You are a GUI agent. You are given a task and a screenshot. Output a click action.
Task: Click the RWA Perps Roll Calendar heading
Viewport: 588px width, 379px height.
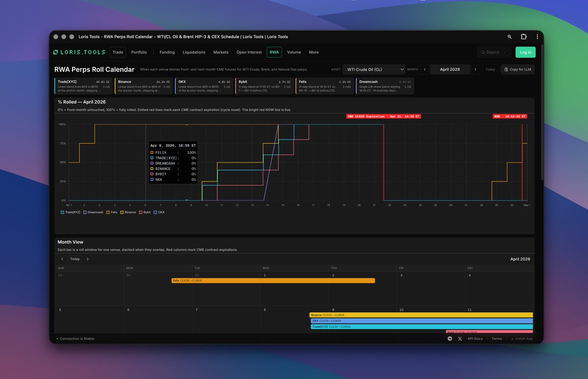(94, 70)
